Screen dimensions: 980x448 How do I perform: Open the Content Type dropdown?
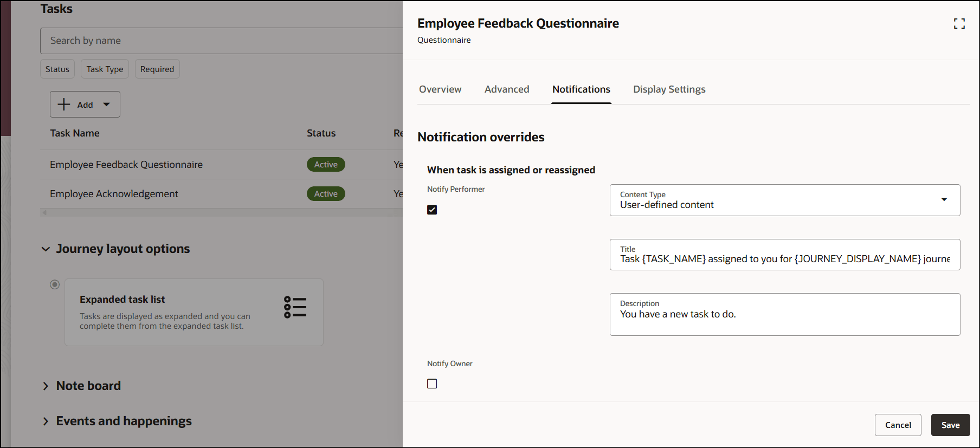tap(785, 200)
